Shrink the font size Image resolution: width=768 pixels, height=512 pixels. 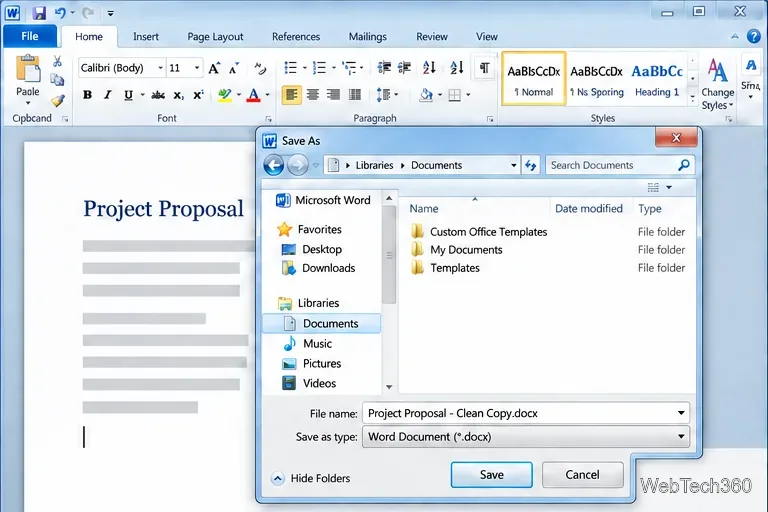coord(234,68)
